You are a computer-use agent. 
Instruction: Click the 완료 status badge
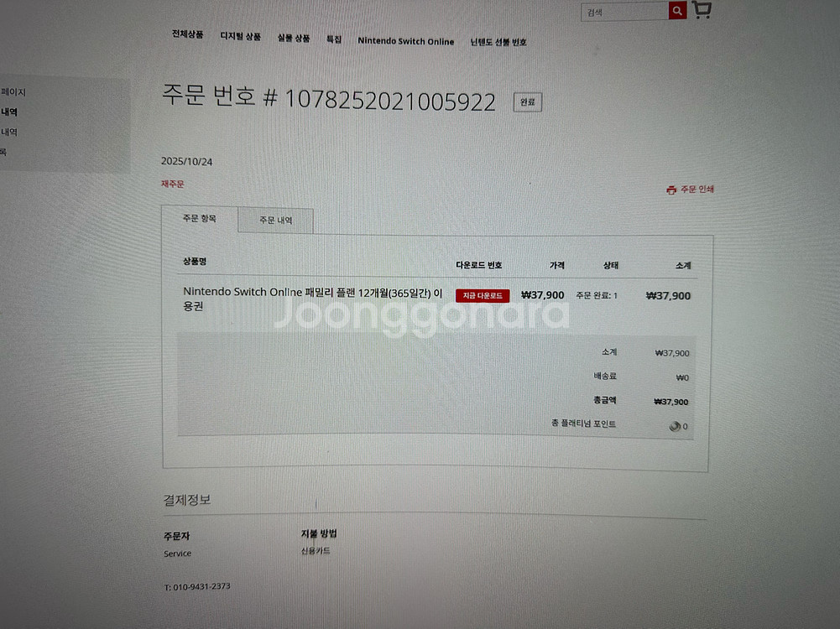[528, 102]
